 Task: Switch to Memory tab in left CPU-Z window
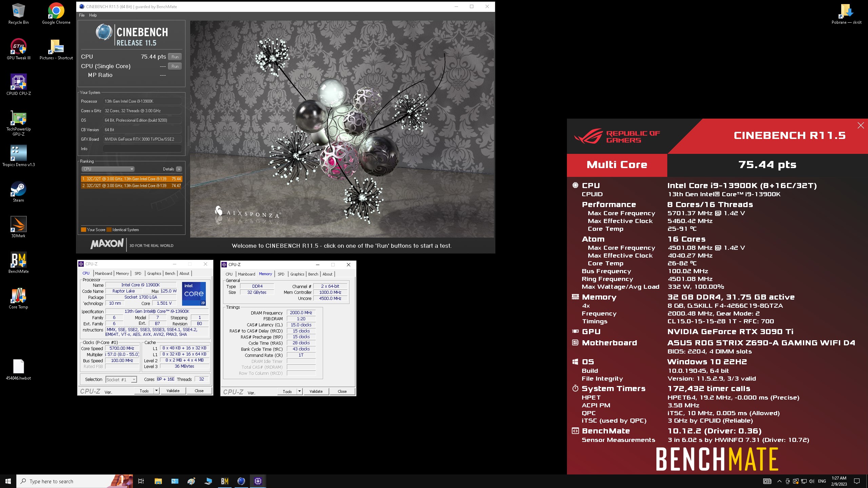pyautogui.click(x=122, y=273)
